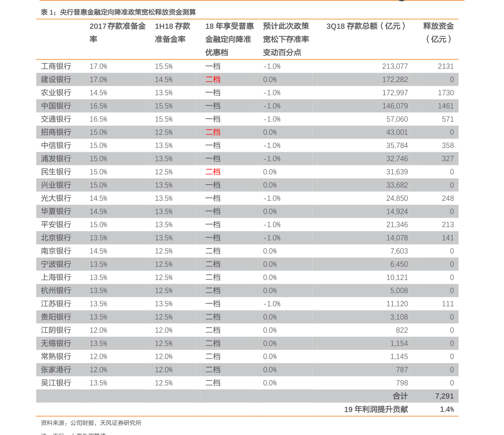Select the '光大银行' row label
Viewport: 504px width, 435px height.
pyautogui.click(x=56, y=198)
